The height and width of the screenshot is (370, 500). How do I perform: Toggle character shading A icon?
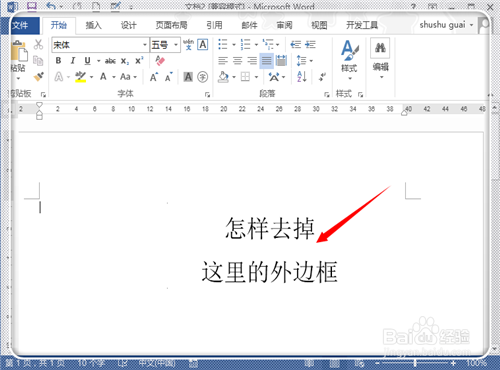click(x=188, y=77)
